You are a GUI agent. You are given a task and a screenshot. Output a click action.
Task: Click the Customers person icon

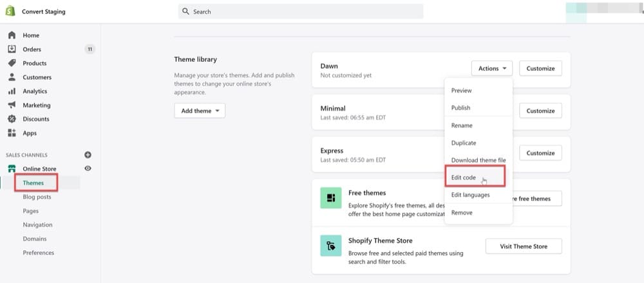click(x=12, y=77)
